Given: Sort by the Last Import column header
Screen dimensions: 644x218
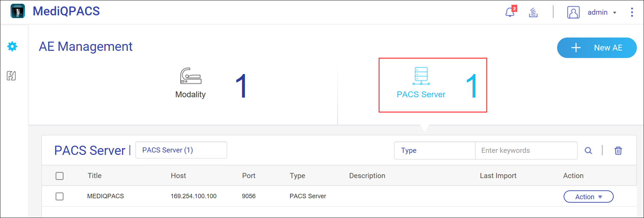Looking at the screenshot, I should (498, 176).
